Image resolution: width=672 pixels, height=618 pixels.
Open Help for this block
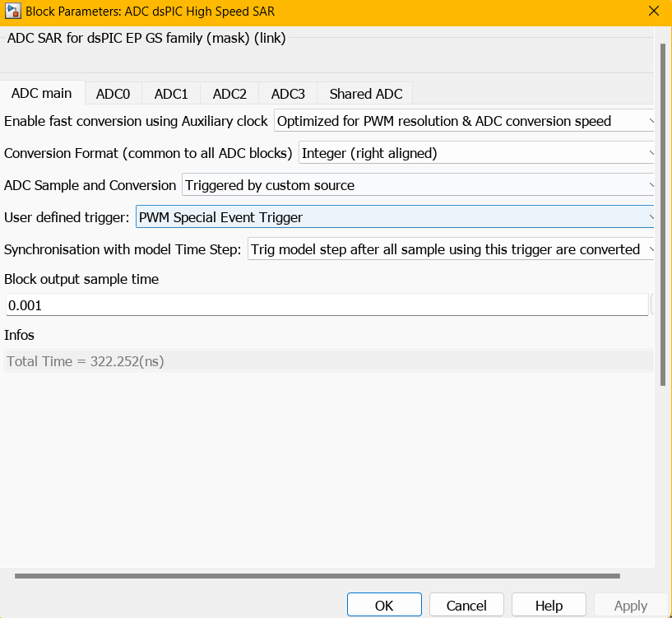tap(548, 605)
